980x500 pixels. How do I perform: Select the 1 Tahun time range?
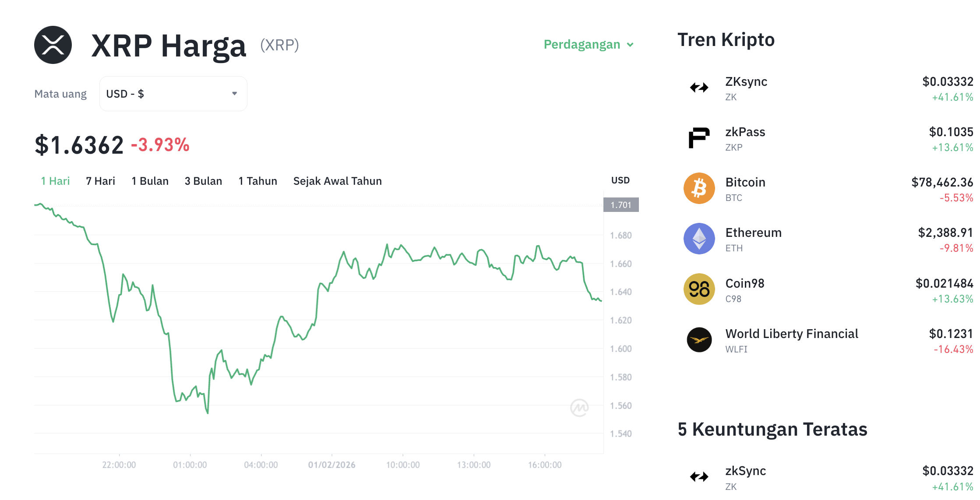click(x=257, y=181)
